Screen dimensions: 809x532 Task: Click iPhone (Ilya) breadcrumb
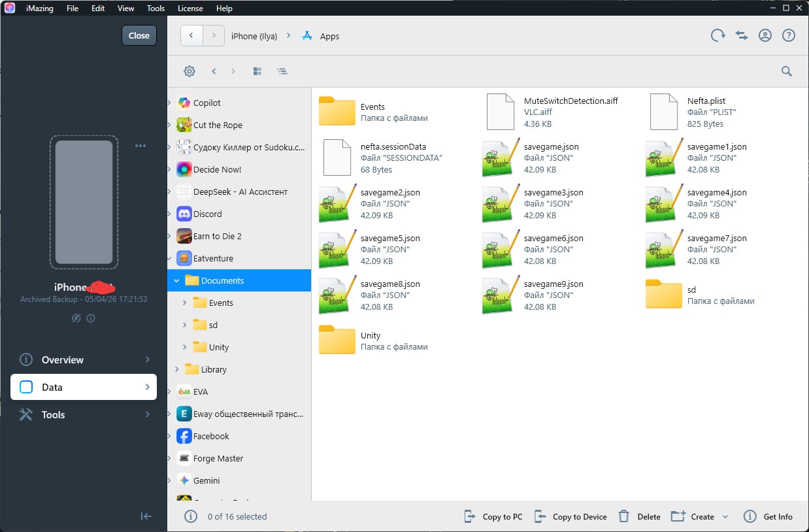(x=254, y=37)
